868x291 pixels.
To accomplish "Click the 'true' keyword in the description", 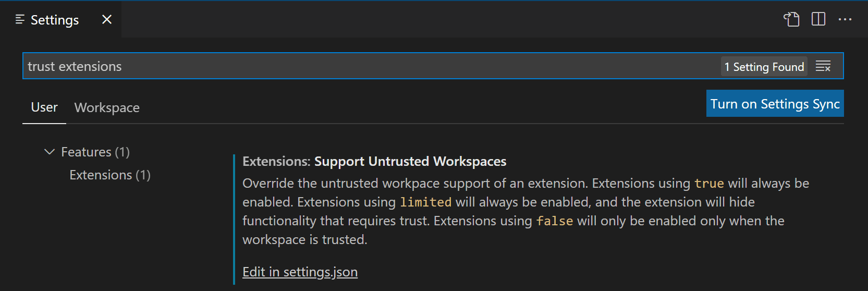I will 709,183.
